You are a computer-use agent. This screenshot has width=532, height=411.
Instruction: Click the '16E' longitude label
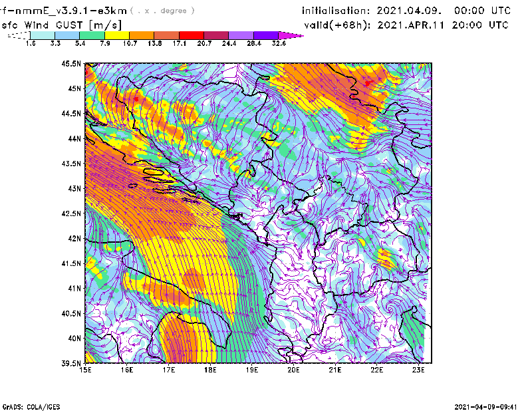(127, 370)
